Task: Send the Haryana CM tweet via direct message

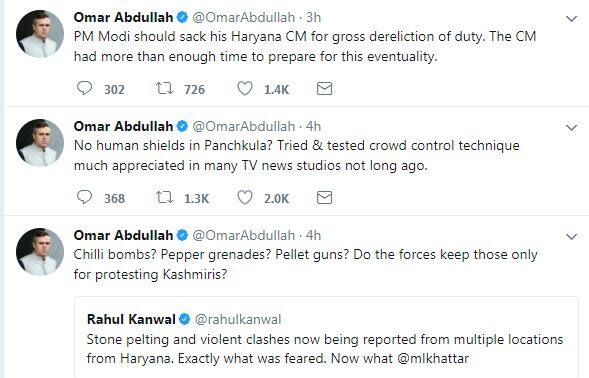Action: coord(324,89)
